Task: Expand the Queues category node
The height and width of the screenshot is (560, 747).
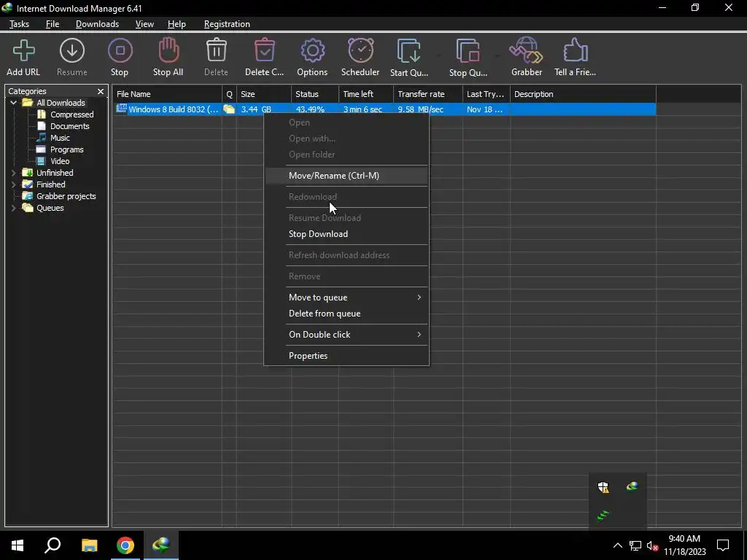Action: pos(13,208)
